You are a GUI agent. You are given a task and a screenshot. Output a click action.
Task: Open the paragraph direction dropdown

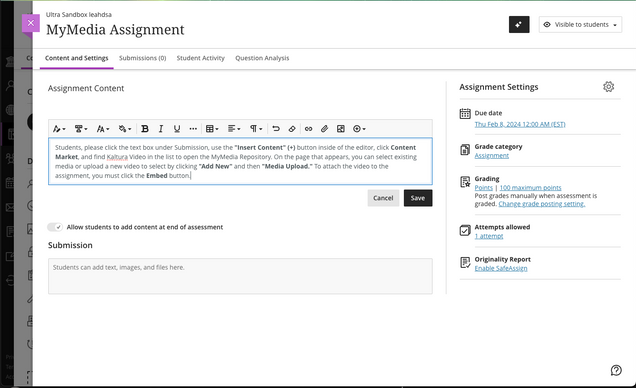[x=256, y=129]
